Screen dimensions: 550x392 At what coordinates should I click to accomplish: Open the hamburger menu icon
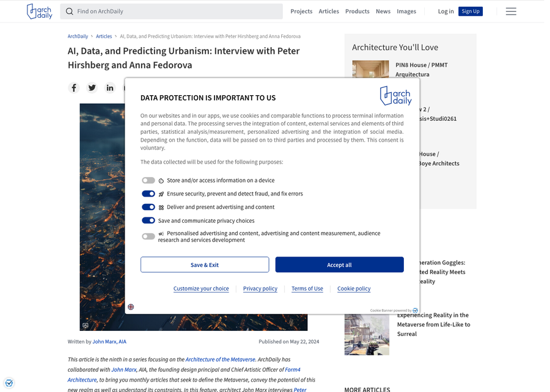click(x=511, y=12)
